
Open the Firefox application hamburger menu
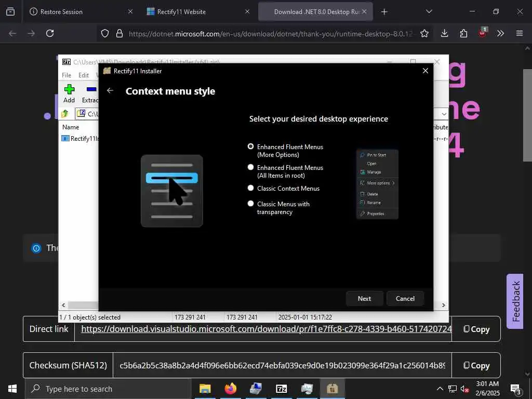[520, 33]
